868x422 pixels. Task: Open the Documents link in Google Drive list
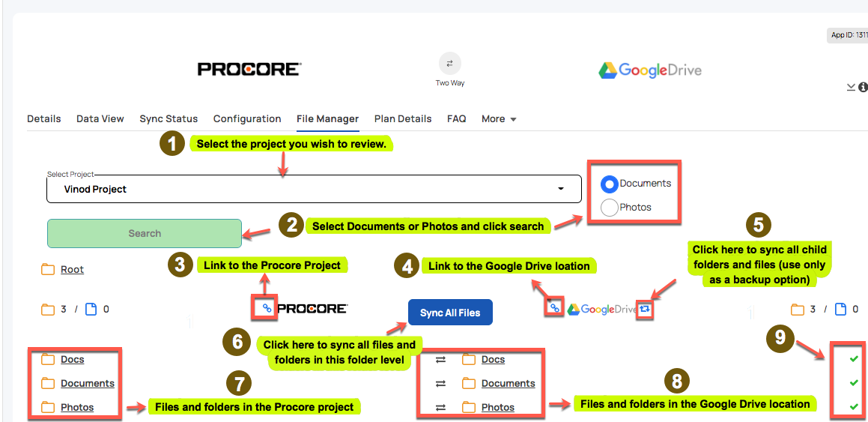pyautogui.click(x=509, y=383)
